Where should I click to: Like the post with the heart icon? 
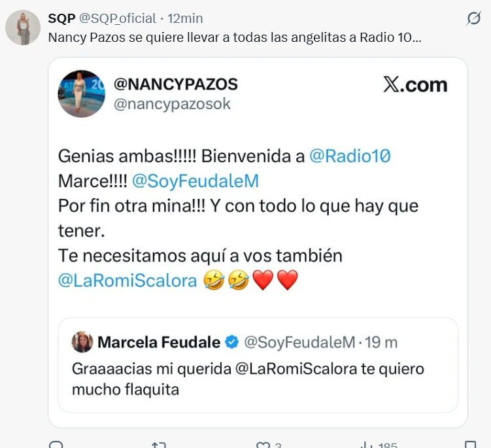click(x=263, y=445)
